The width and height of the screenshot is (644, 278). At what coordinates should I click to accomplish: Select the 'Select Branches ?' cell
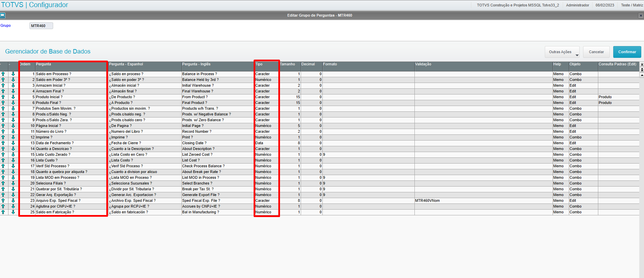(x=218, y=183)
